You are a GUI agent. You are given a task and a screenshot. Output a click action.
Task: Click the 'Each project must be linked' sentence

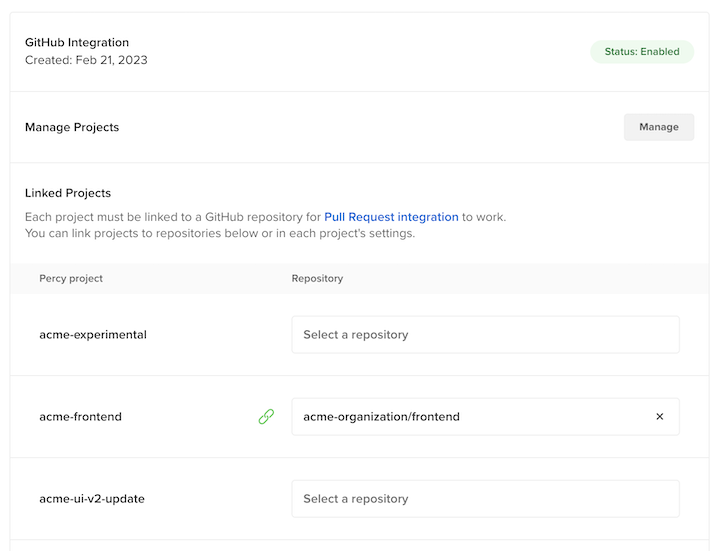coord(265,217)
